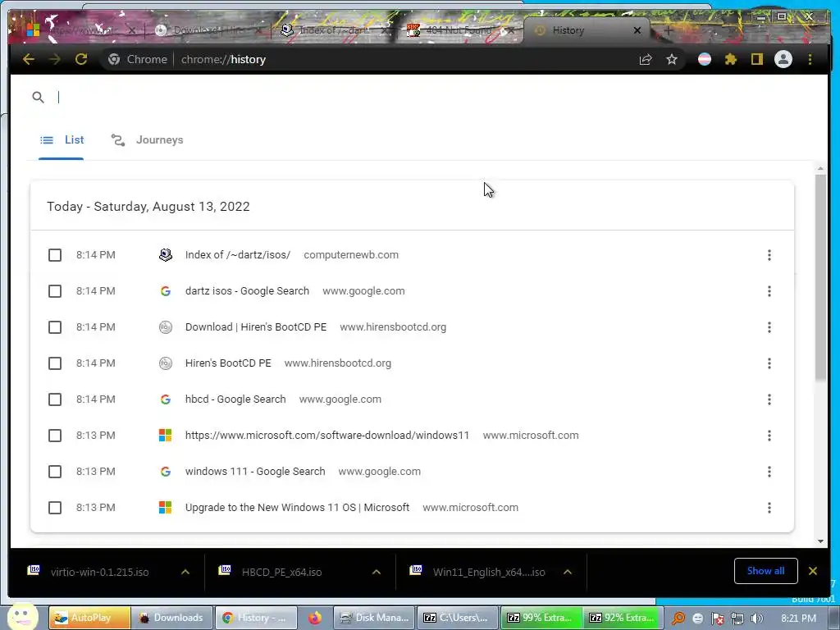Click the network tray icon
The width and height of the screenshot is (840, 630).
point(737,619)
